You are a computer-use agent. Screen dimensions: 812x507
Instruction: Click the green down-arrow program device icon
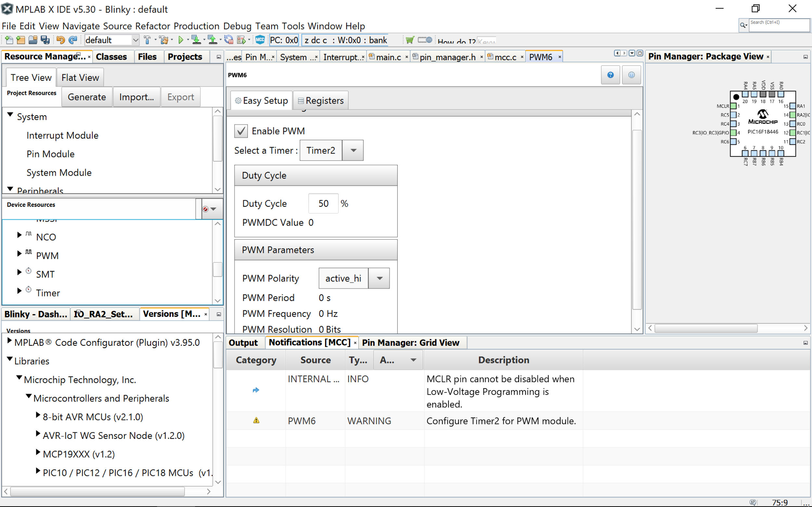click(196, 40)
